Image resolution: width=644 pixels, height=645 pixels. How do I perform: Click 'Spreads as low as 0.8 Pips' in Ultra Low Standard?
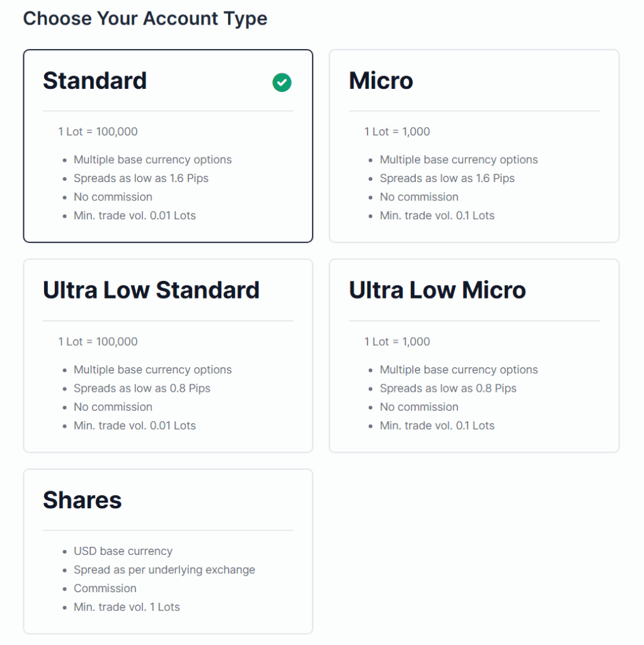(142, 388)
